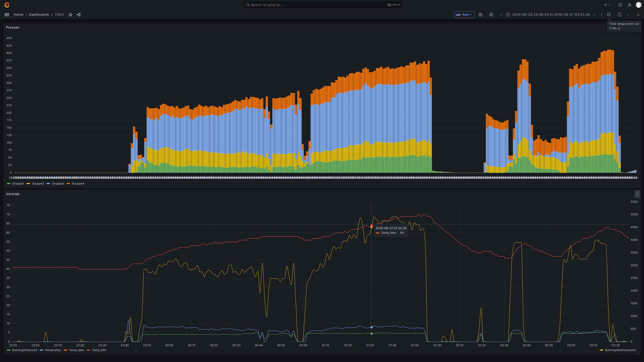Image resolution: width=644 pixels, height=362 pixels.
Task: Click the share dashboard icon
Action: pos(79,15)
